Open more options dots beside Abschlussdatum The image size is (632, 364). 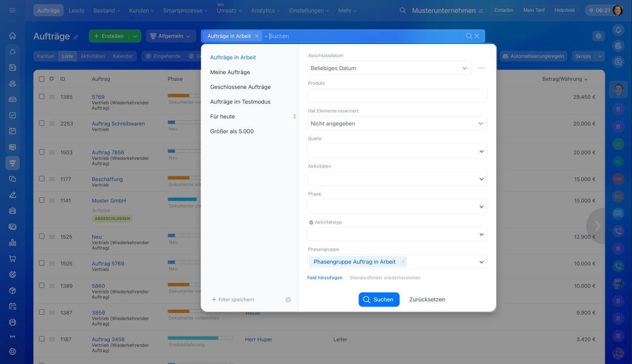(481, 68)
